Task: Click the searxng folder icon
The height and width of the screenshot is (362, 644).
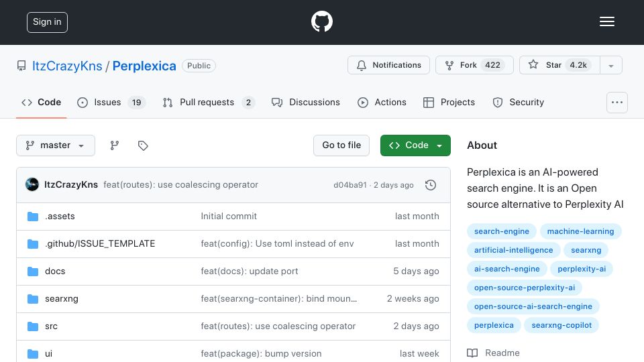Action: coord(33,299)
